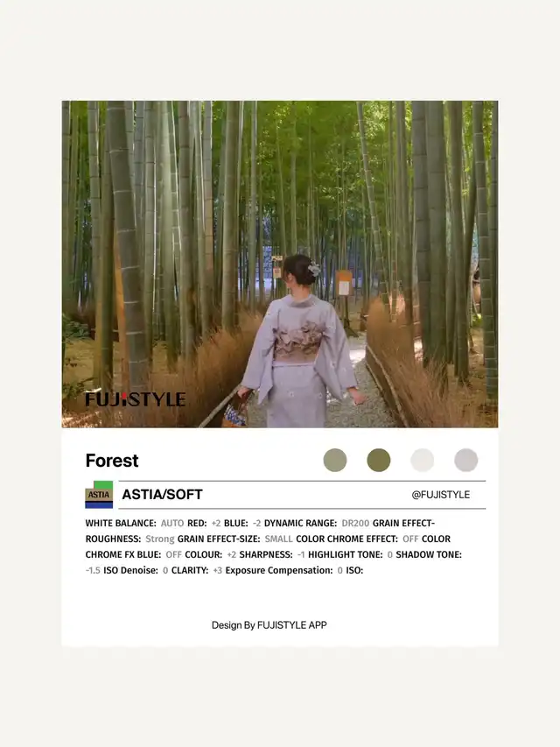Click the Design By FUJISTYLE APP text
560x747 pixels.
click(x=269, y=625)
